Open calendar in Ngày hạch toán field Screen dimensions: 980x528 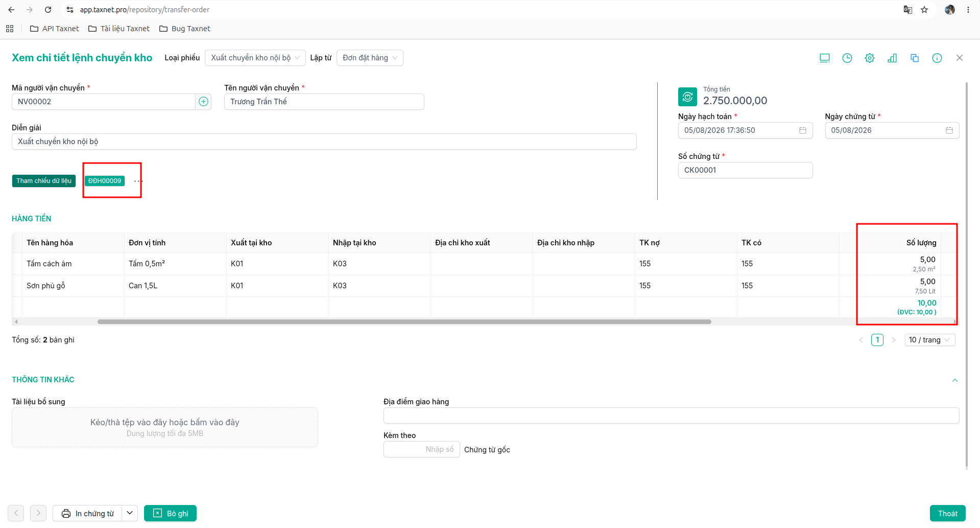click(x=803, y=130)
